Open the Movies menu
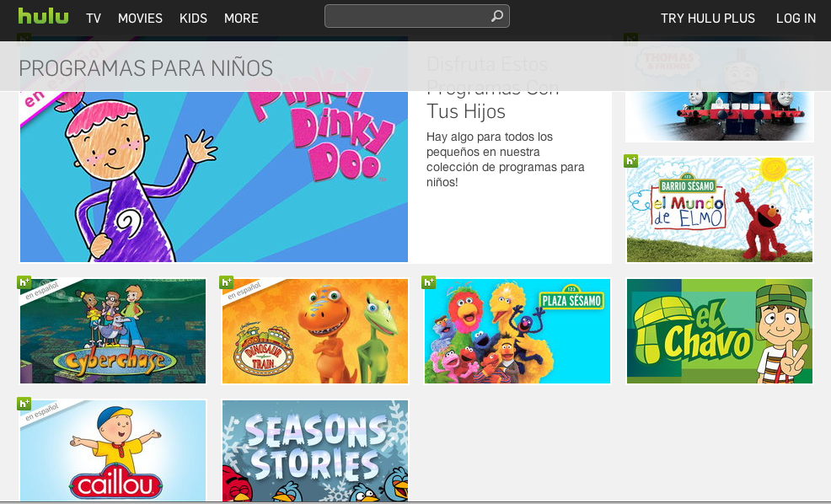Screen dimensions: 831x504 click(x=140, y=18)
